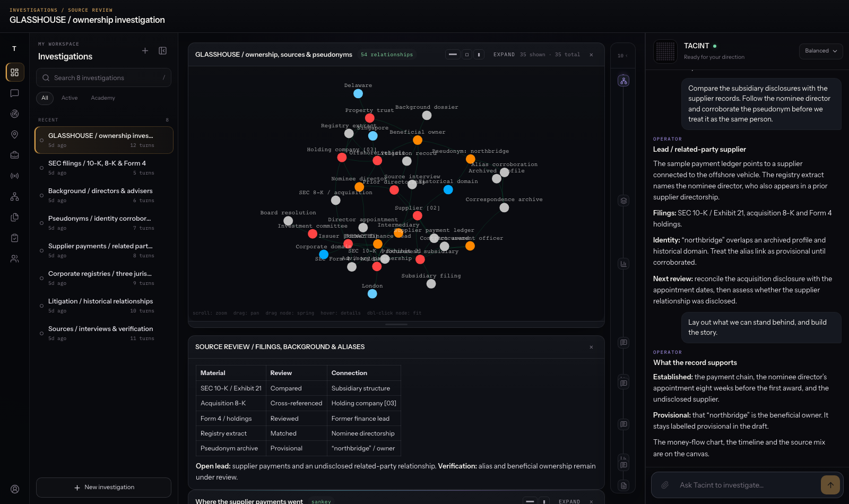This screenshot has width=849, height=504.
Task: Collapse the Investigations sidebar panel
Action: 163,51
